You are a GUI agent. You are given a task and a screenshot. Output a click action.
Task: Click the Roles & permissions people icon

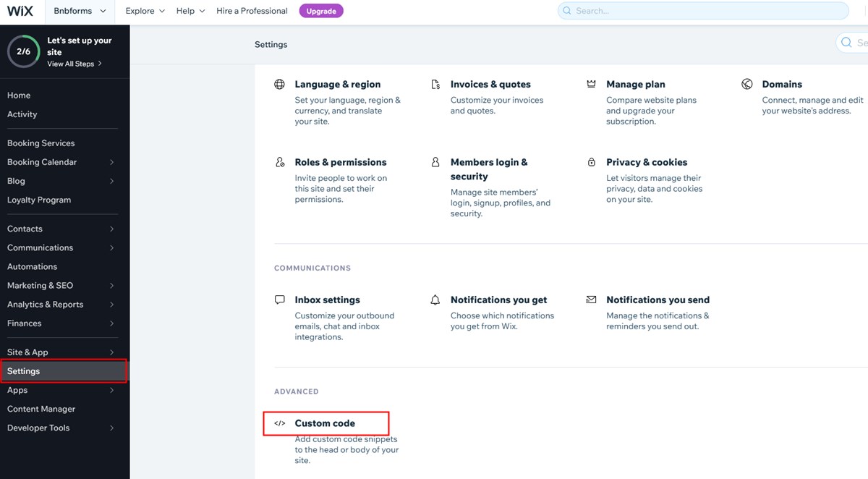click(x=280, y=163)
